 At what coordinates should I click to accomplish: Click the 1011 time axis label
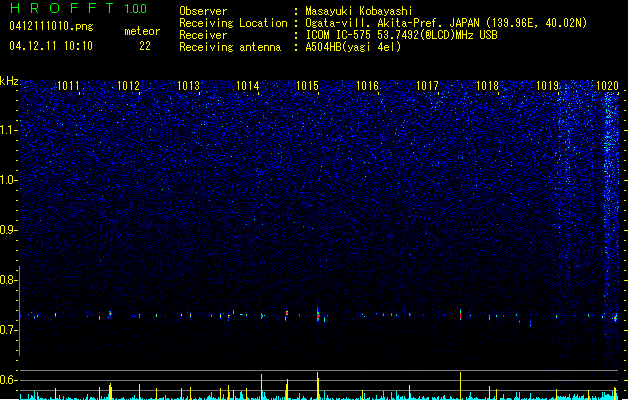pyautogui.click(x=68, y=86)
